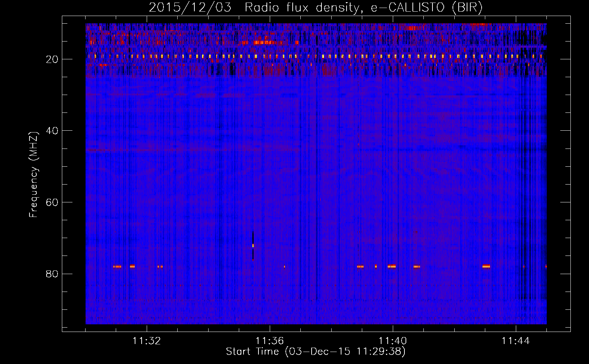Click the 40 MHz frequency tick label

pos(52,131)
